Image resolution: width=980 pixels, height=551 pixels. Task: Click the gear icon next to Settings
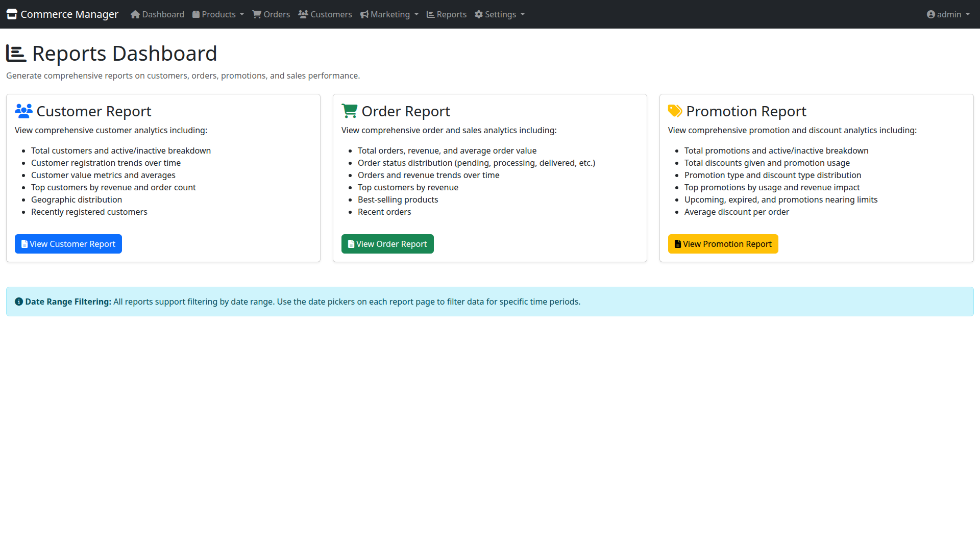click(x=479, y=14)
